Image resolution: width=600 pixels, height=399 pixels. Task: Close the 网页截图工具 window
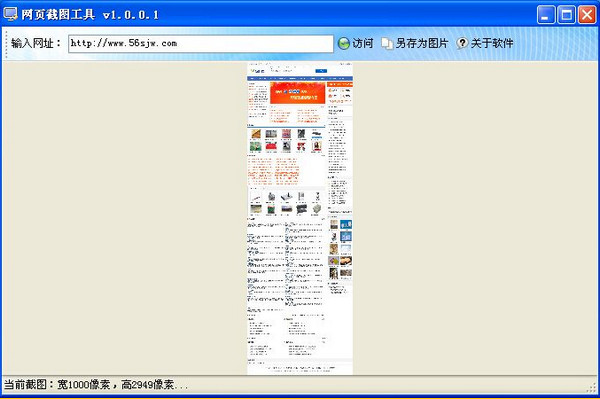click(587, 15)
